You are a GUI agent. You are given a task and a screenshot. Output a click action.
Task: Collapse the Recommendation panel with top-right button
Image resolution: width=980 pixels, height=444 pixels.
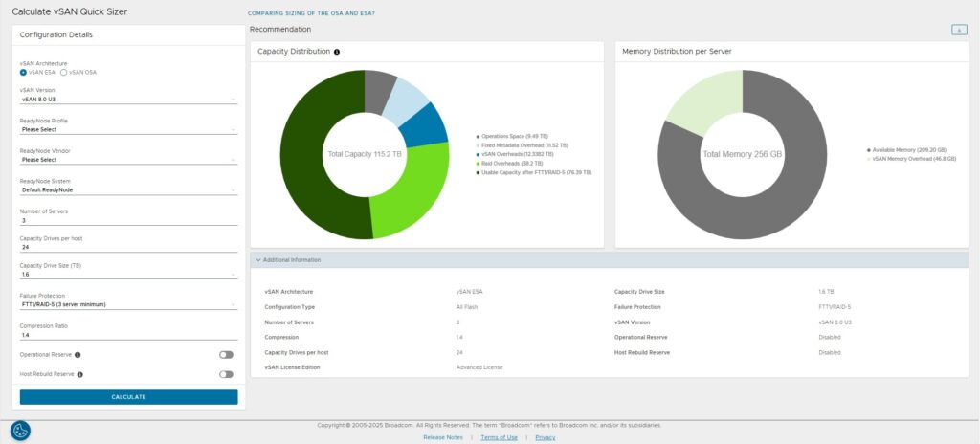(x=959, y=30)
